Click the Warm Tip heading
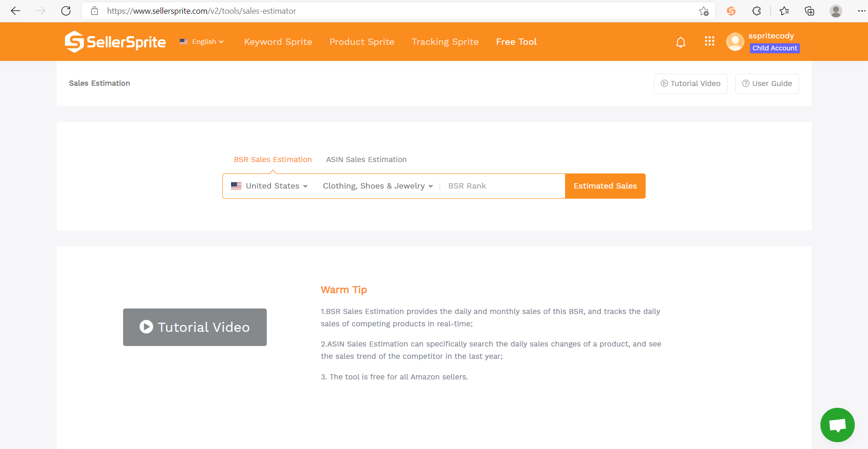The height and width of the screenshot is (449, 868). pos(344,290)
